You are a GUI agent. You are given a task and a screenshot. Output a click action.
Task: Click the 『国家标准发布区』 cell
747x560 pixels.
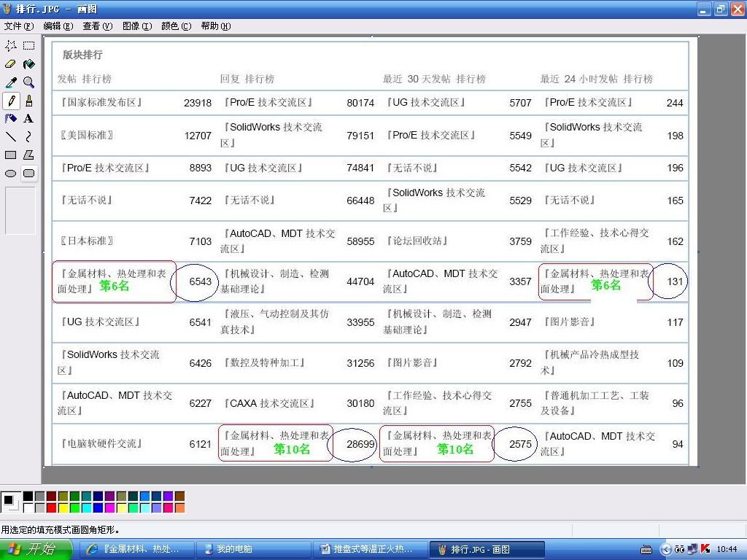[101, 102]
